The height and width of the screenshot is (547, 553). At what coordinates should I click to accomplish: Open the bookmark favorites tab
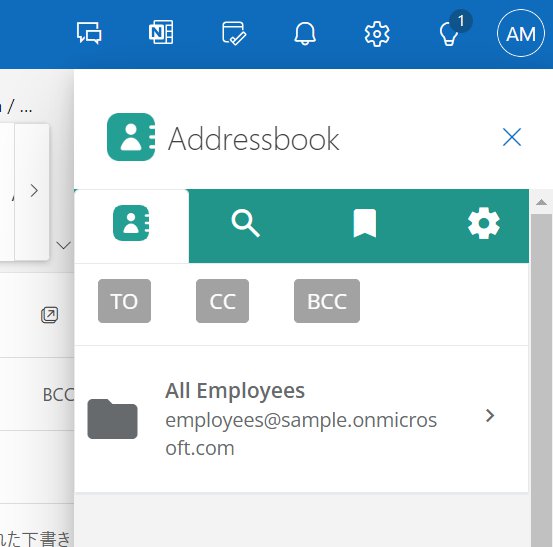click(365, 223)
